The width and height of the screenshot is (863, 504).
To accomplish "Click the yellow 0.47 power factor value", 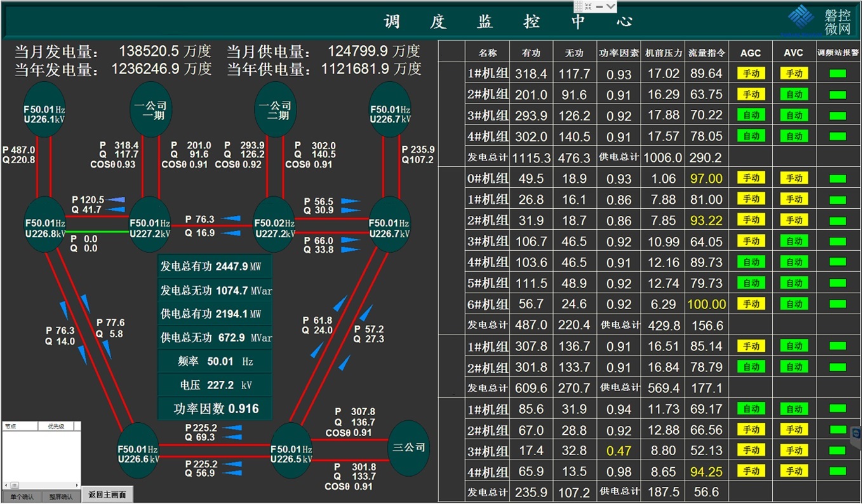I will pos(619,451).
